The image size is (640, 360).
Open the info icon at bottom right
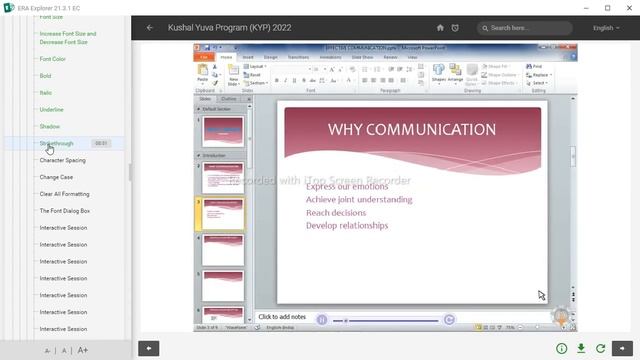[562, 348]
